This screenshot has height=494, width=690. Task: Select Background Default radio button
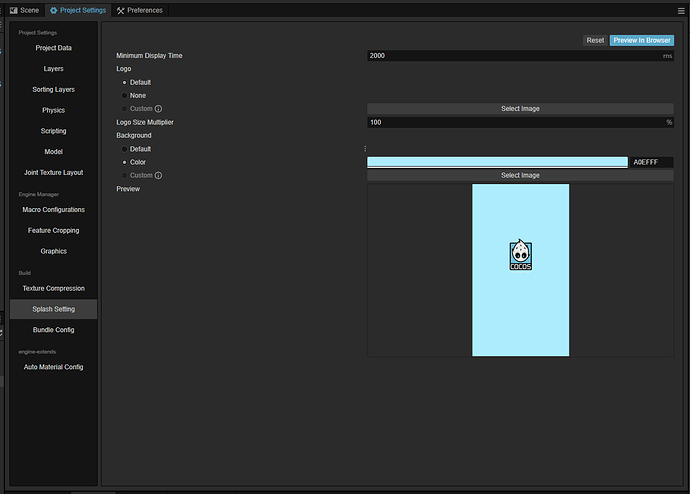tap(125, 149)
